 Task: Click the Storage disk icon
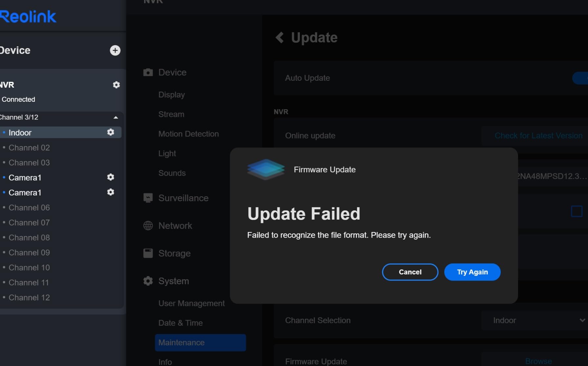coord(148,253)
